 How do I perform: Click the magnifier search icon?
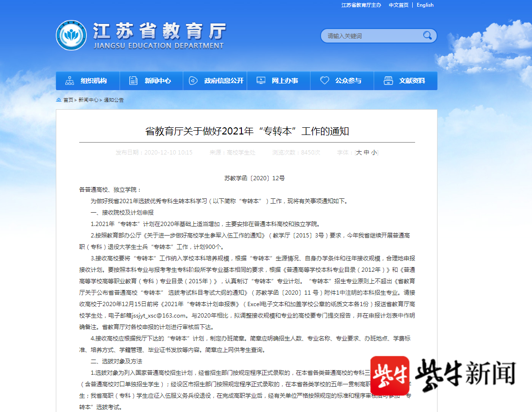tap(427, 35)
